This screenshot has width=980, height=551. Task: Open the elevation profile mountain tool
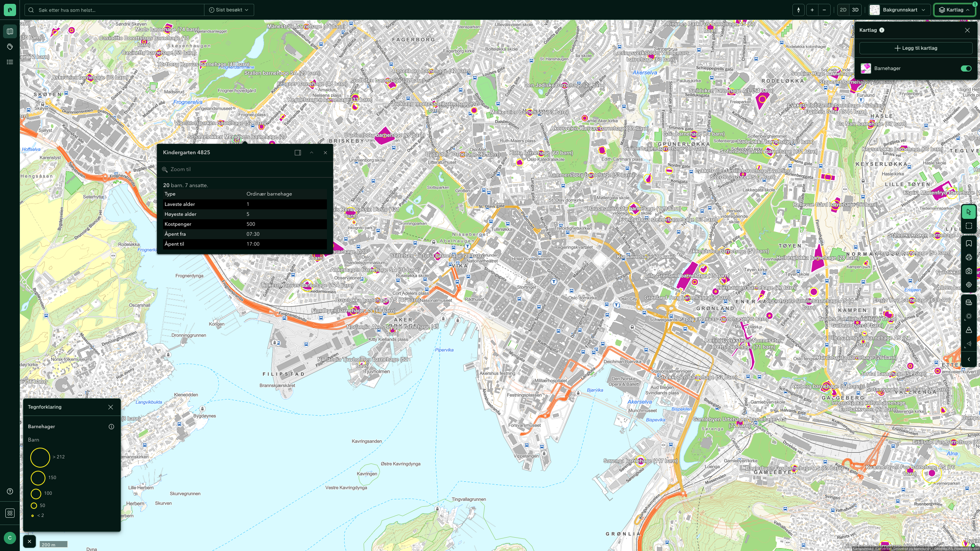tap(969, 330)
